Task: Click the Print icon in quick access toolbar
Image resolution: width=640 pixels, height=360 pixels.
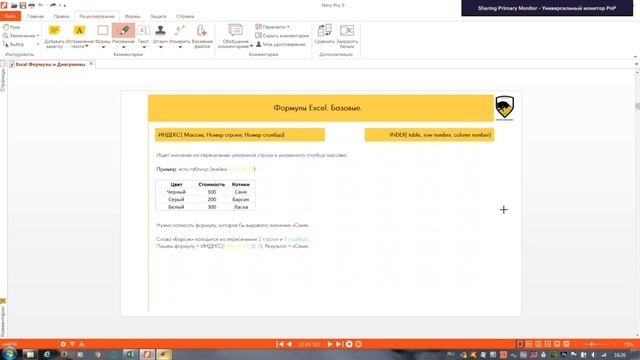Action: (x=31, y=5)
